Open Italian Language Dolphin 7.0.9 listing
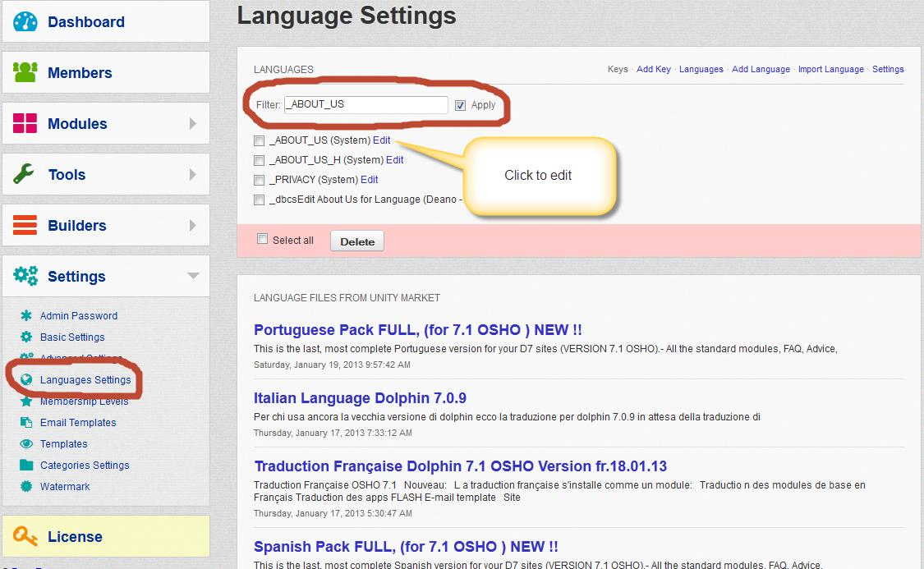The image size is (924, 569). 360,398
